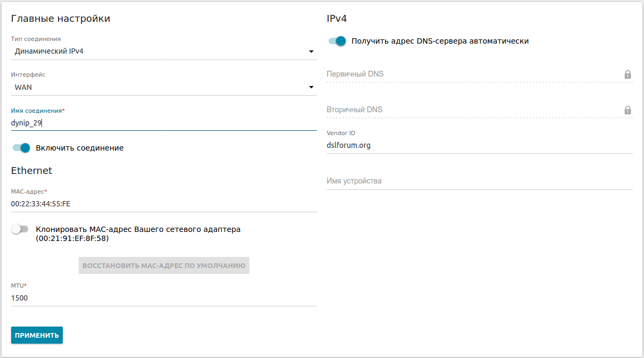Click the Имя устройства input field
Viewport: 644px width, 358px height.
click(x=479, y=181)
